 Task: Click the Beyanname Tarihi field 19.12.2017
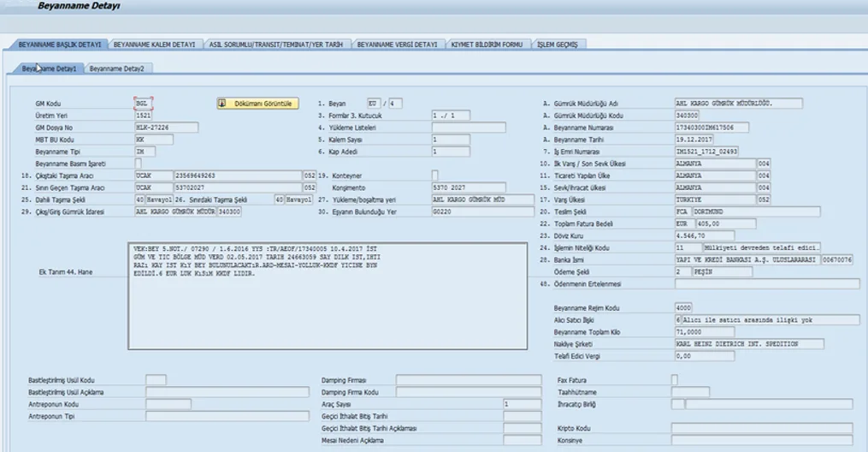(694, 140)
